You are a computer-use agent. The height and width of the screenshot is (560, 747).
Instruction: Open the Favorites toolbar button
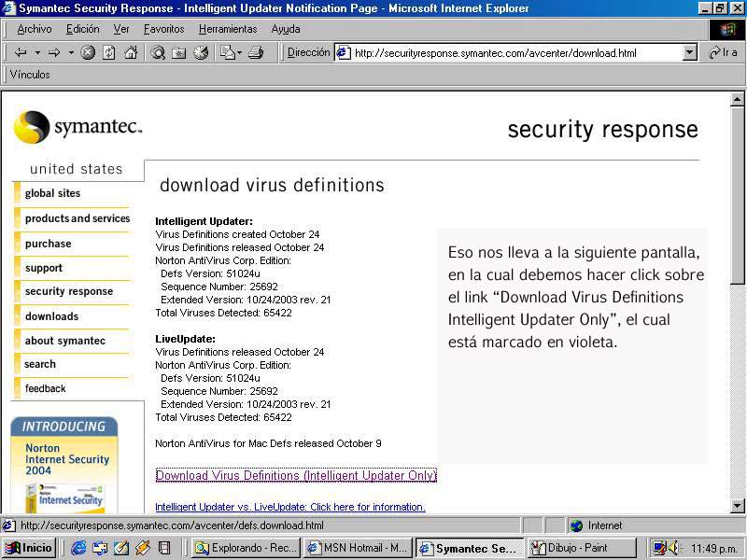179,53
